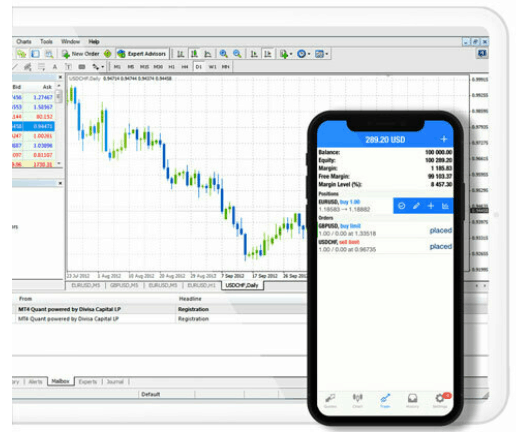Open the arrows objects dropdown

98,67
